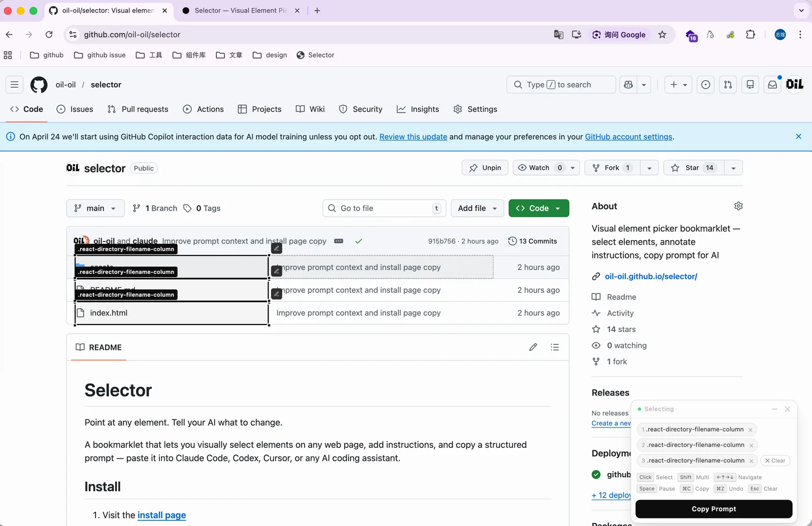Open GitHub Copilot chat icon
This screenshot has height=526, width=812.
point(629,85)
